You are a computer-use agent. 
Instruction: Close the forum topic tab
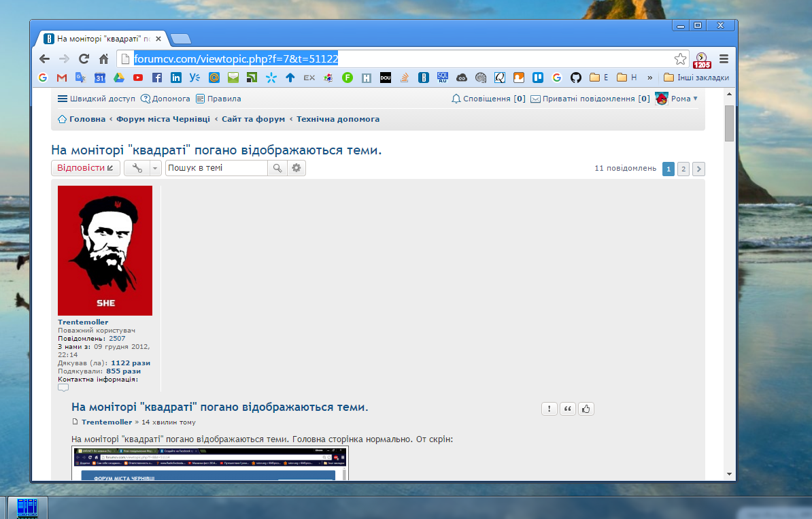pos(158,39)
